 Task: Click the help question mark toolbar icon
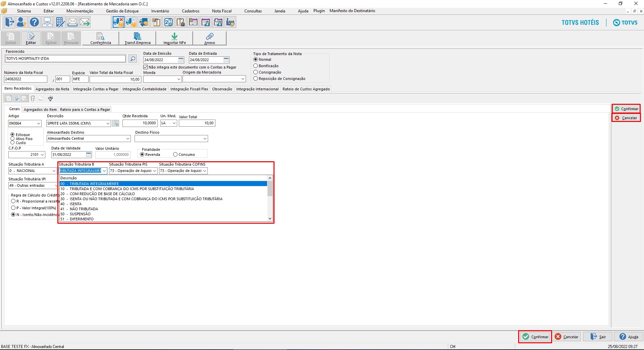coord(34,22)
